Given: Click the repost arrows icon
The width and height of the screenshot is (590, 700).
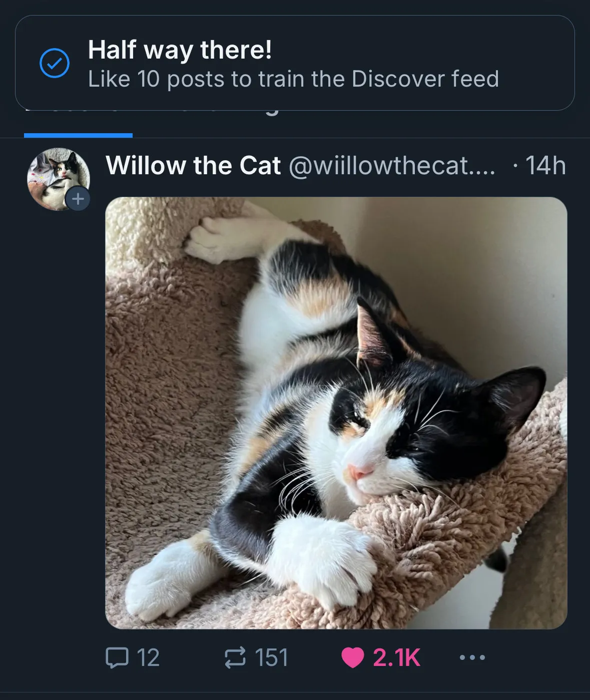Looking at the screenshot, I should (235, 657).
